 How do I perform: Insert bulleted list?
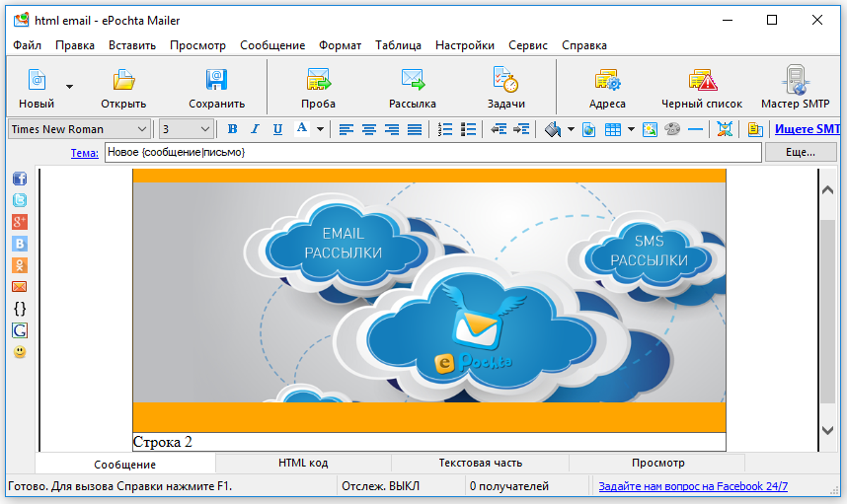pos(468,129)
